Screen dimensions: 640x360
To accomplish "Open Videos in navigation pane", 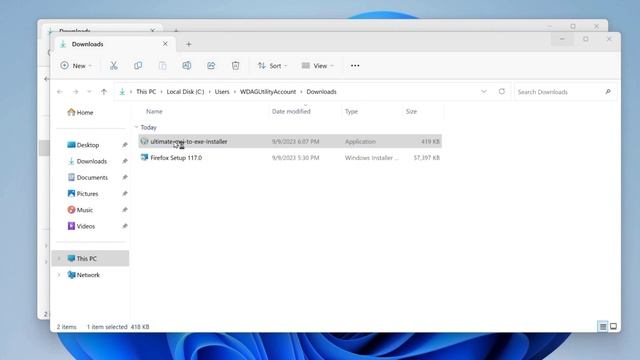I will pyautogui.click(x=81, y=226).
